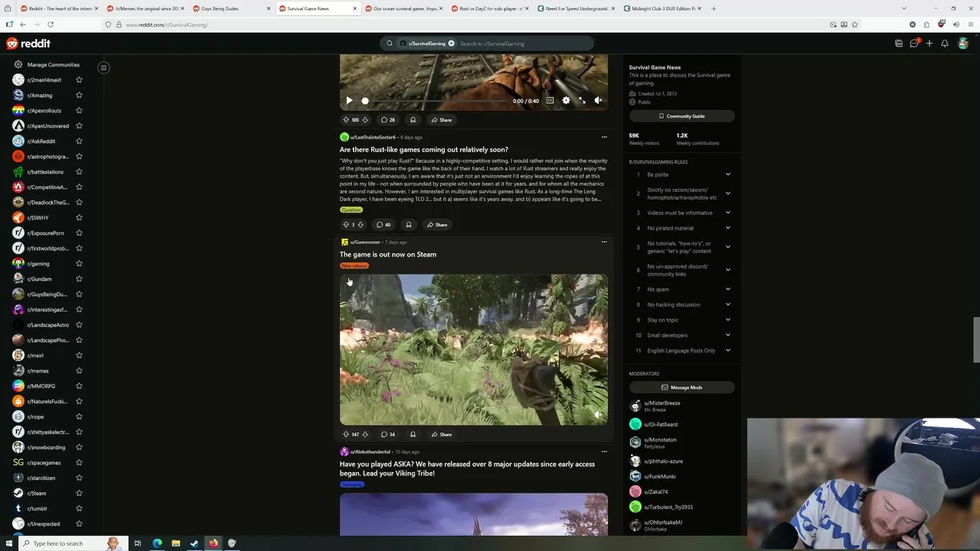The width and height of the screenshot is (980, 551).
Task: Switch to 'Rust or DayZ for solo player' tab
Action: (x=490, y=8)
